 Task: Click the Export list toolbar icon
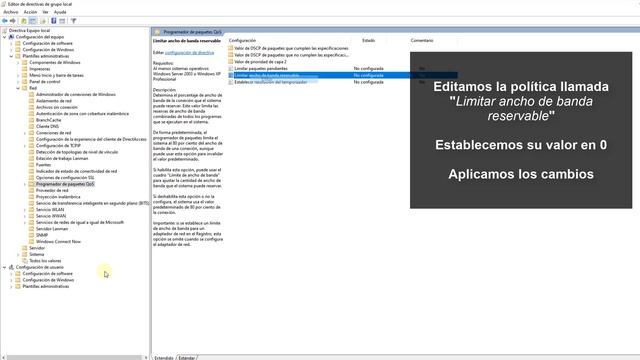[43, 21]
